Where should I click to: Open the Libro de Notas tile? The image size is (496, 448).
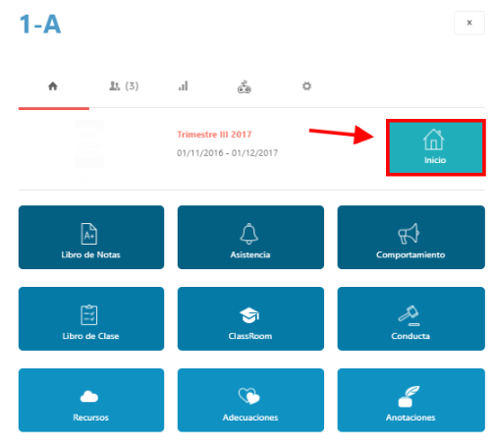[91, 237]
